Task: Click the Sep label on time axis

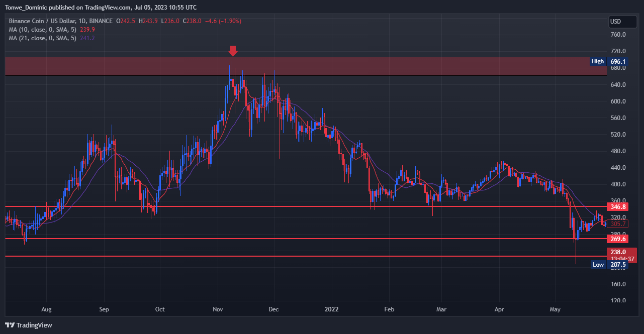Action: pos(105,309)
